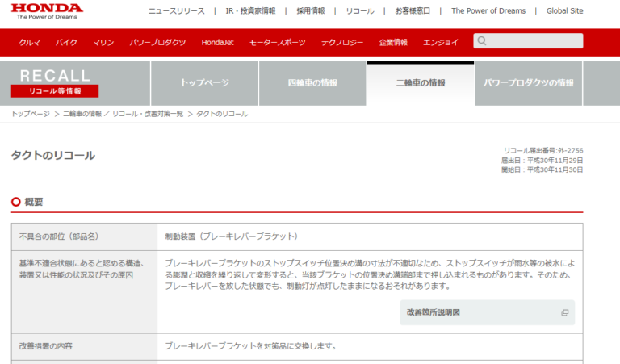Open IR・投資家情報 link
Screen dimensions: 620x364
(250, 11)
